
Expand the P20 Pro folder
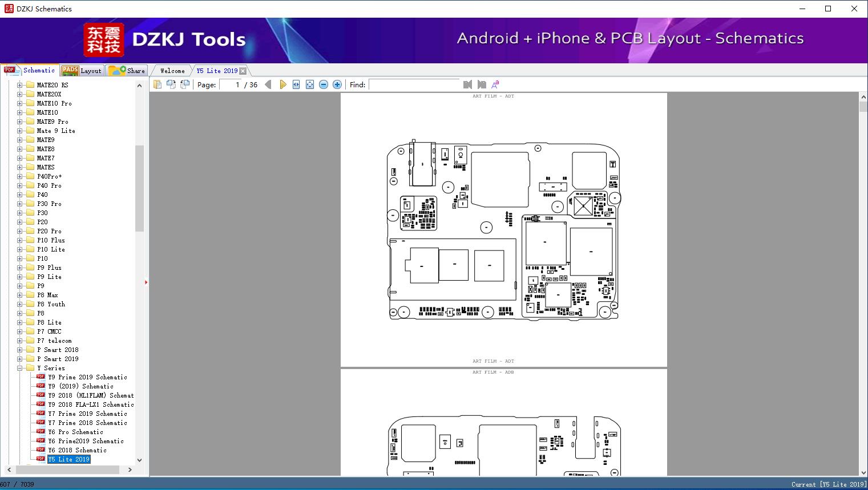coord(20,231)
